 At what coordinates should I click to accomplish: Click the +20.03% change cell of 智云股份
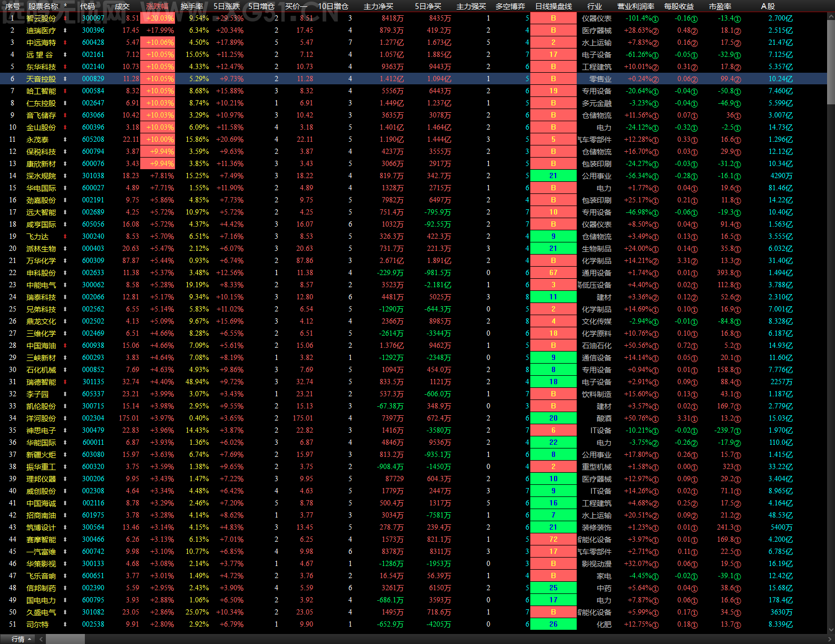tap(158, 18)
